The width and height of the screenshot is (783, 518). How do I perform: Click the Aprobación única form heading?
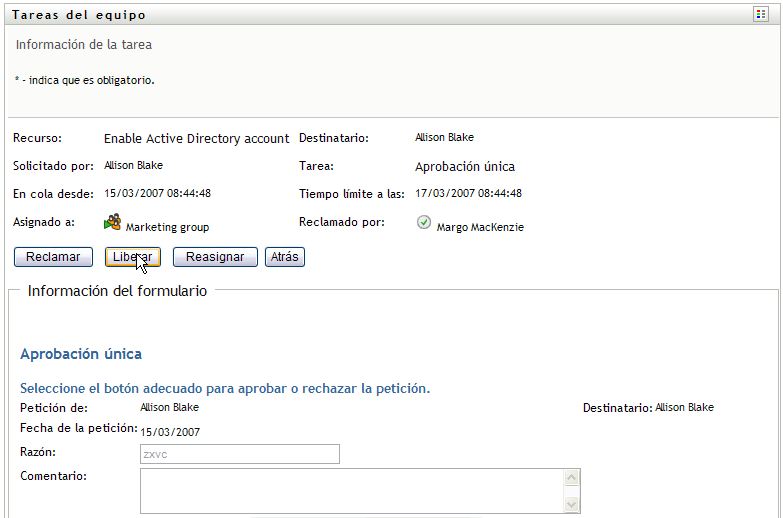81,354
